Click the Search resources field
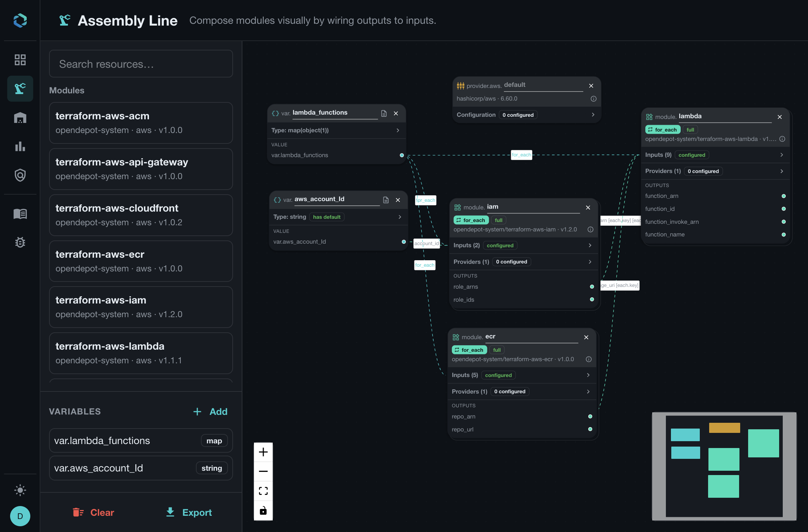This screenshot has height=532, width=808. pyautogui.click(x=141, y=64)
